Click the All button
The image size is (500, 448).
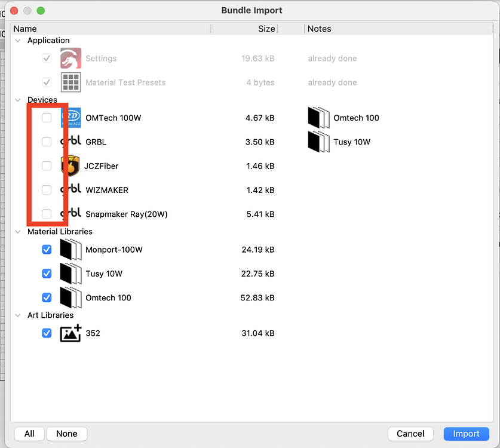pyautogui.click(x=29, y=434)
